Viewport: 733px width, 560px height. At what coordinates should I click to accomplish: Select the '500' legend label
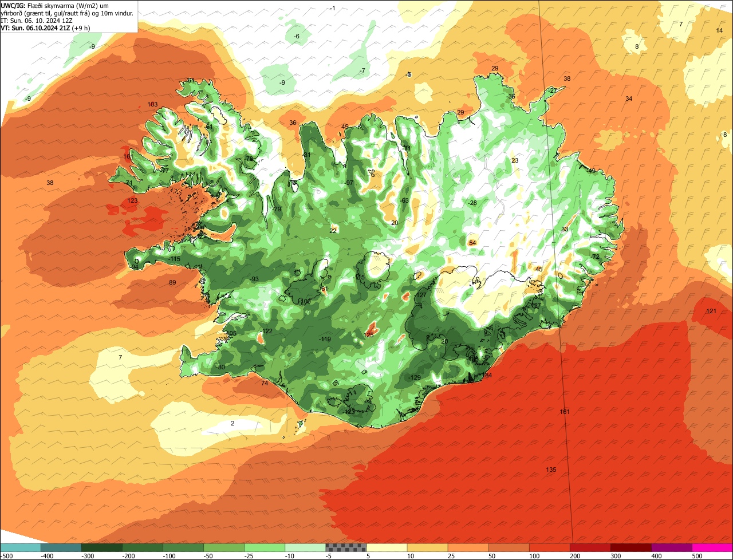697,555
